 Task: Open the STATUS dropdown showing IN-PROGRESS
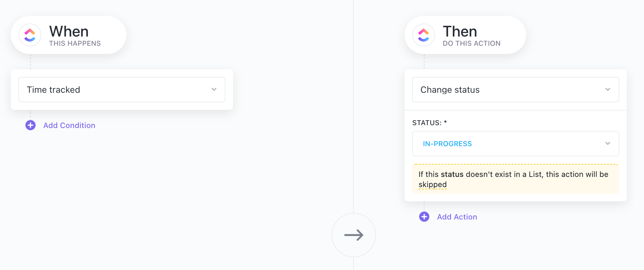[514, 143]
